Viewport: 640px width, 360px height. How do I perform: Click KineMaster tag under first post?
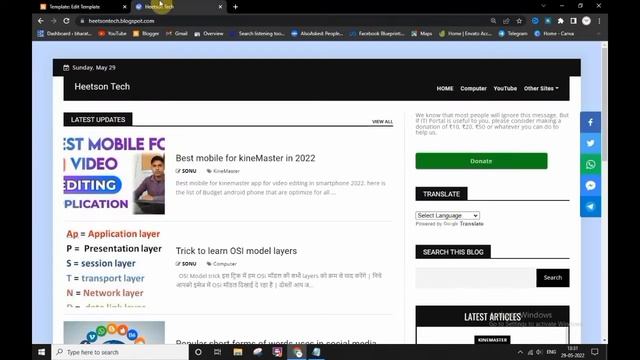tap(226, 171)
